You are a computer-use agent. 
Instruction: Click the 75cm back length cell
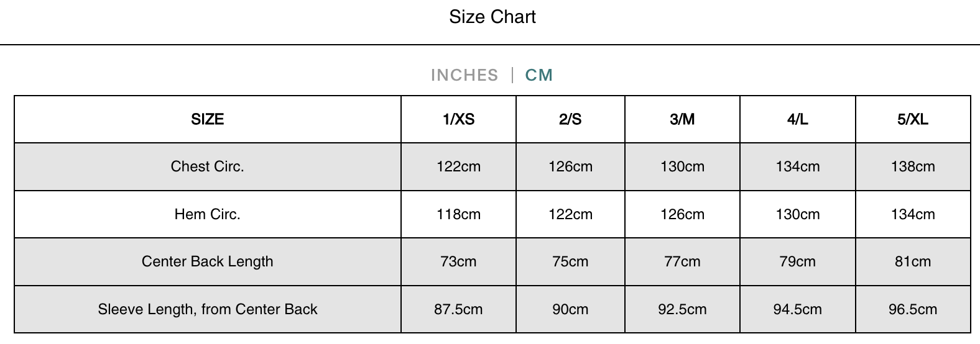[x=570, y=261]
